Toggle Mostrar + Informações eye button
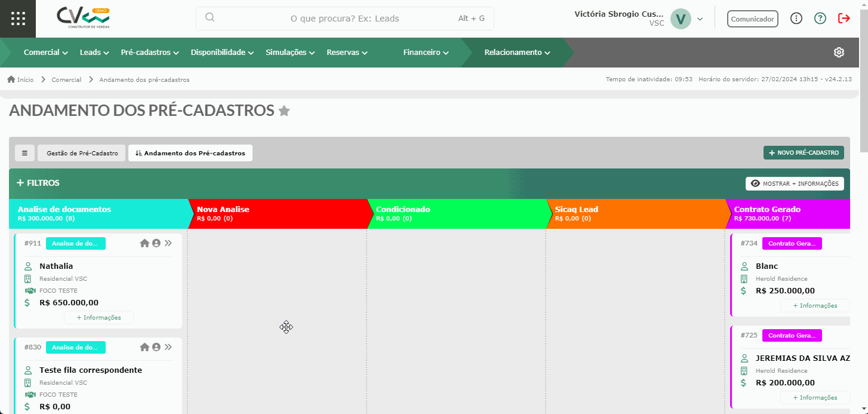 tap(795, 183)
